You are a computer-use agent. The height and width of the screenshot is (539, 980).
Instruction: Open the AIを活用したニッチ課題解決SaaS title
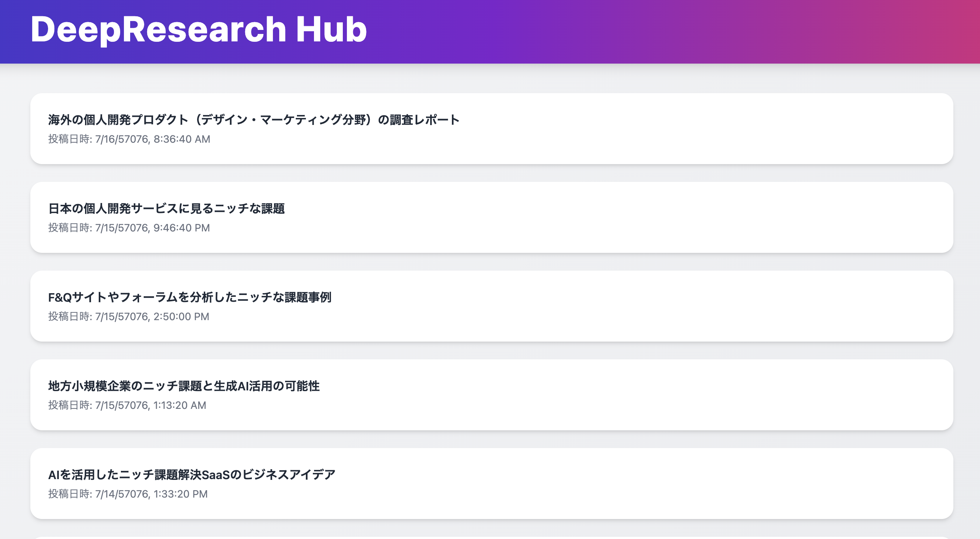tap(192, 474)
